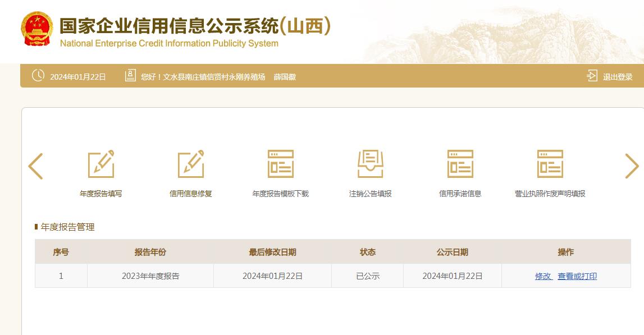This screenshot has width=644, height=335.
Task: Open the 营业执照作废声明填报 icon
Action: click(x=550, y=164)
